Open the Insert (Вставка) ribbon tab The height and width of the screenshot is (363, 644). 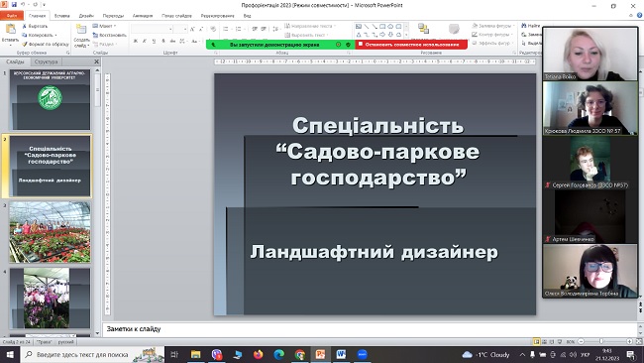tap(62, 16)
